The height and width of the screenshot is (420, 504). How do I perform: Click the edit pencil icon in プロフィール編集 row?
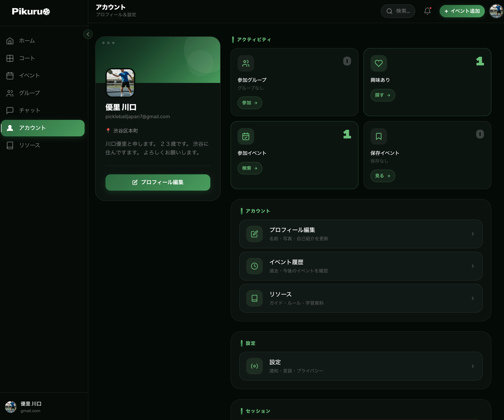[x=254, y=234]
